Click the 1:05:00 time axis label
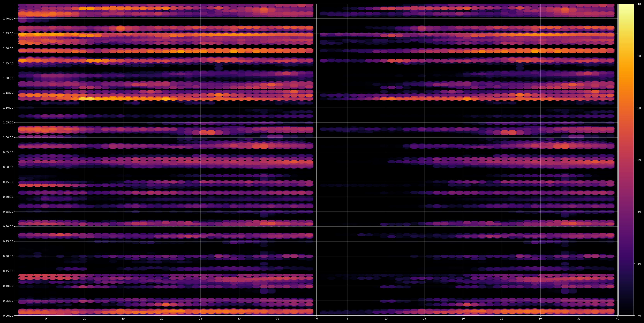 (x=8, y=122)
